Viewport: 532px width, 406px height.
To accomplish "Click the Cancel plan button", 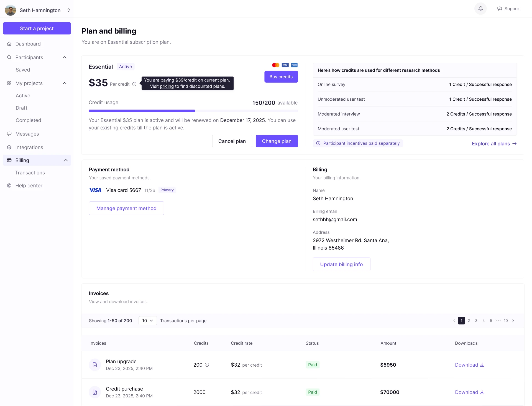I will click(x=232, y=141).
